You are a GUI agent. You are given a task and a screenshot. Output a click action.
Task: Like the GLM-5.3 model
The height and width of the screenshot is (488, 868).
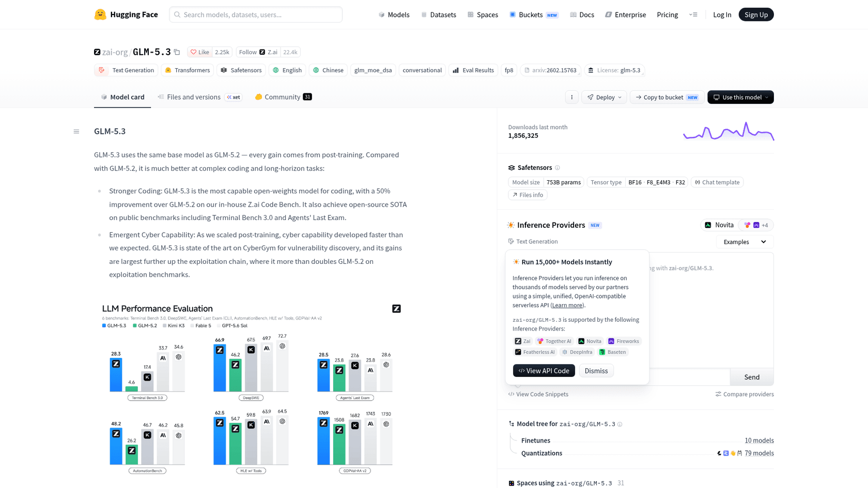click(199, 52)
